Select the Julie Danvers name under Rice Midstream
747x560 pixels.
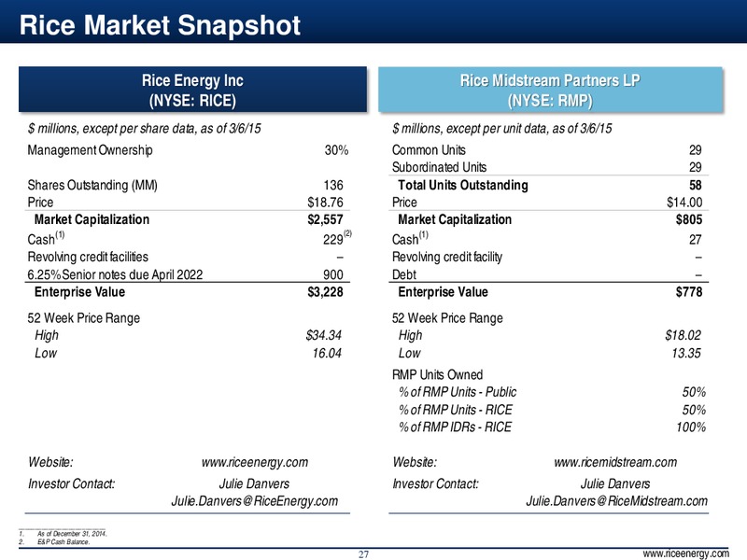point(615,483)
